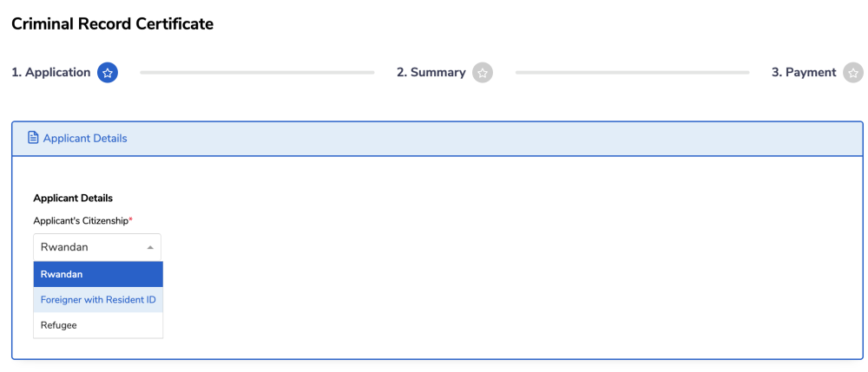Open the 3. Payment step
This screenshot has height=372, width=868.
click(x=804, y=73)
